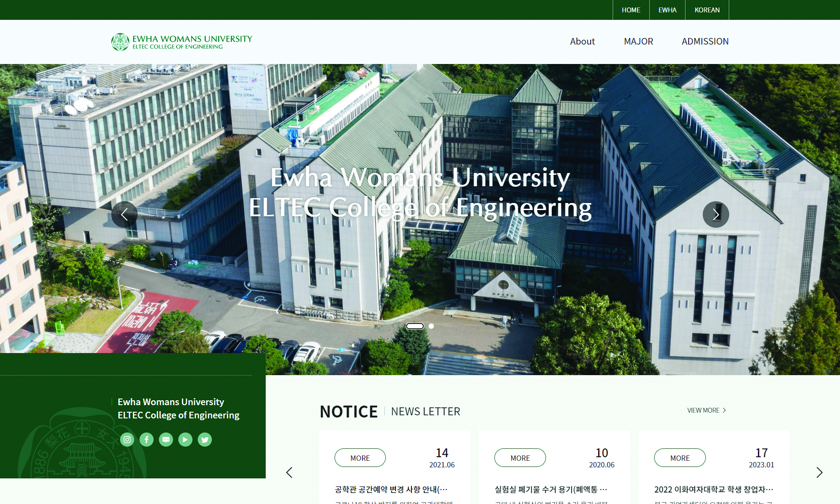Switch site language via KOREAN link
Screen dimensions: 840x504
(x=707, y=10)
